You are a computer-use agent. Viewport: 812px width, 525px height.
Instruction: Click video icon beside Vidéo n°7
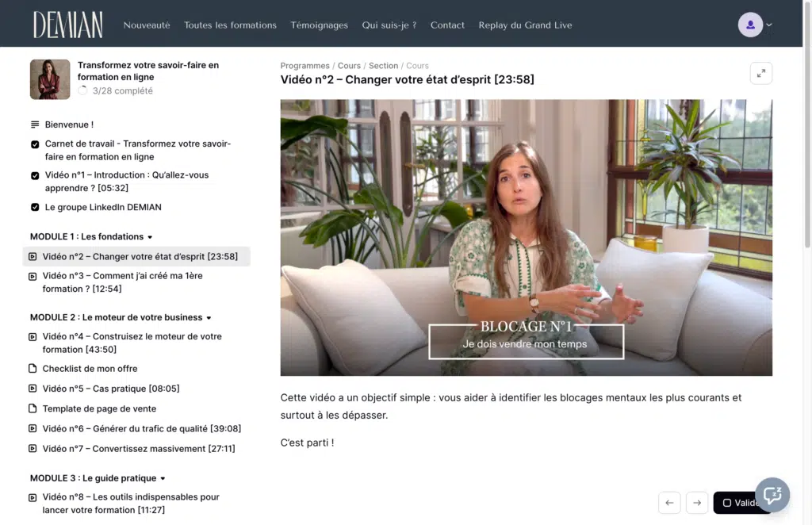pos(33,448)
